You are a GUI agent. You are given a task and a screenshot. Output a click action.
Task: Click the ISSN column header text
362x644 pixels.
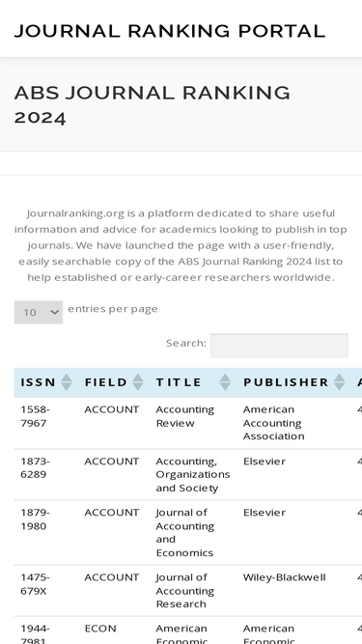38,382
